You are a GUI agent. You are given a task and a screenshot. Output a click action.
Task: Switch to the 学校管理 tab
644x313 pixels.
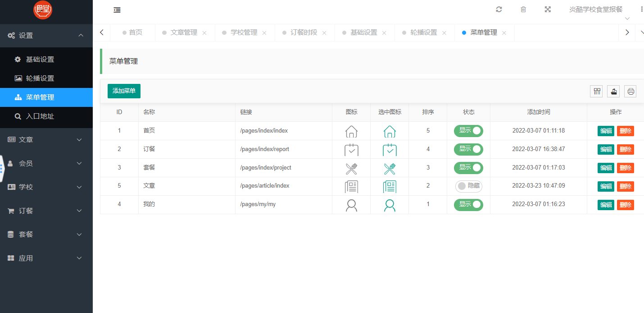pyautogui.click(x=244, y=32)
